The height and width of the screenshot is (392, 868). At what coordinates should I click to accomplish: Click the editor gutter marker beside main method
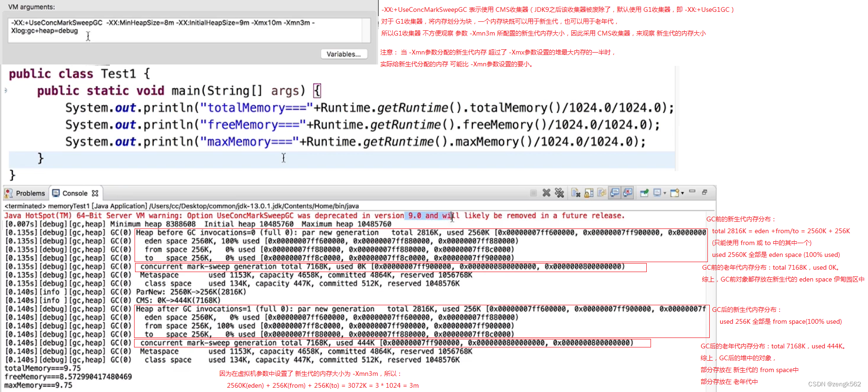pos(6,90)
